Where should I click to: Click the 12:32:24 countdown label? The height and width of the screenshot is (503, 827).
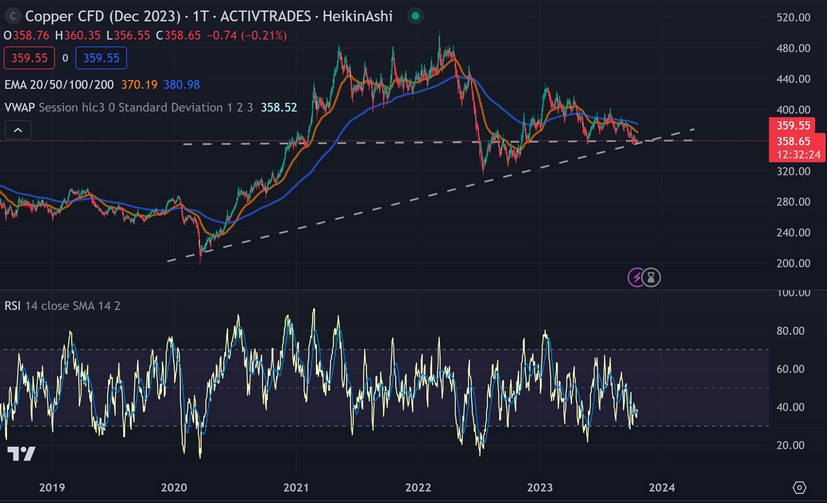[x=799, y=154]
